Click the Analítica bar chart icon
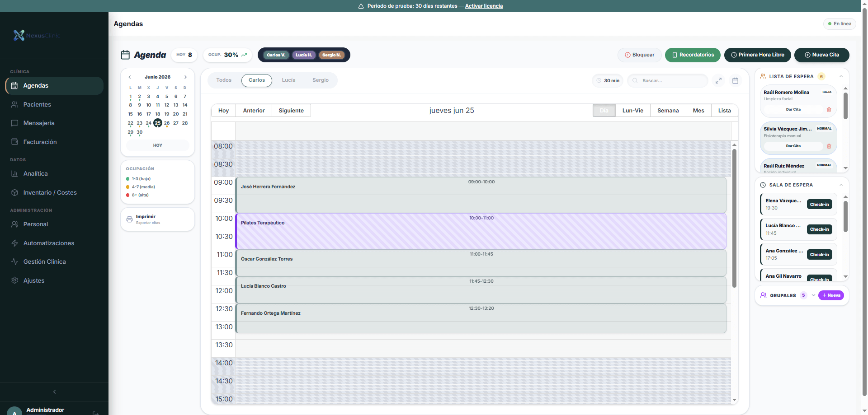Viewport: 868px width, 415px height. coord(14,173)
